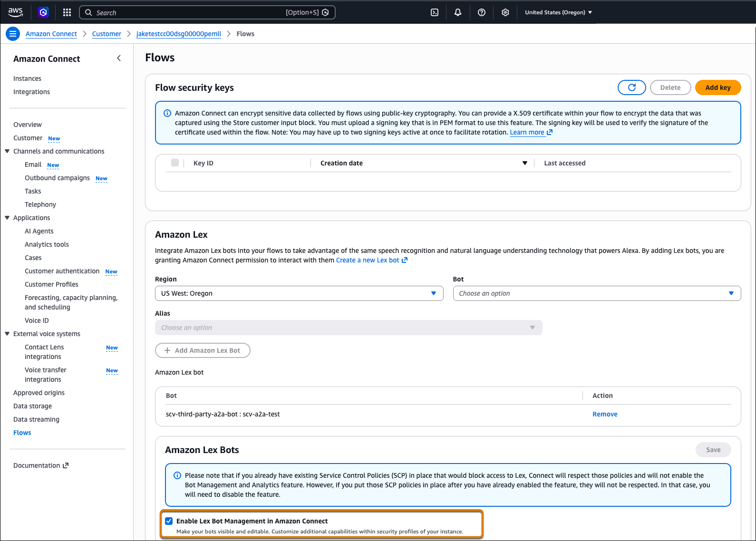Open the AWS services grid menu
Screen dimensions: 756x541
[67, 12]
